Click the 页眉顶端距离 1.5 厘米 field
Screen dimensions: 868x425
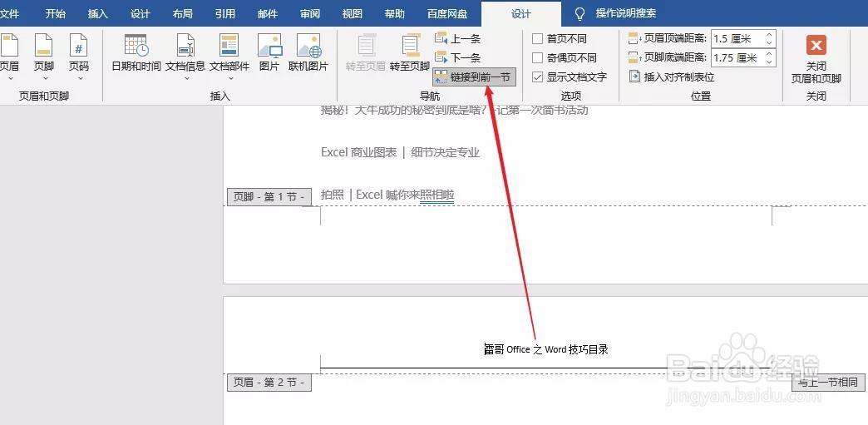pyautogui.click(x=738, y=39)
